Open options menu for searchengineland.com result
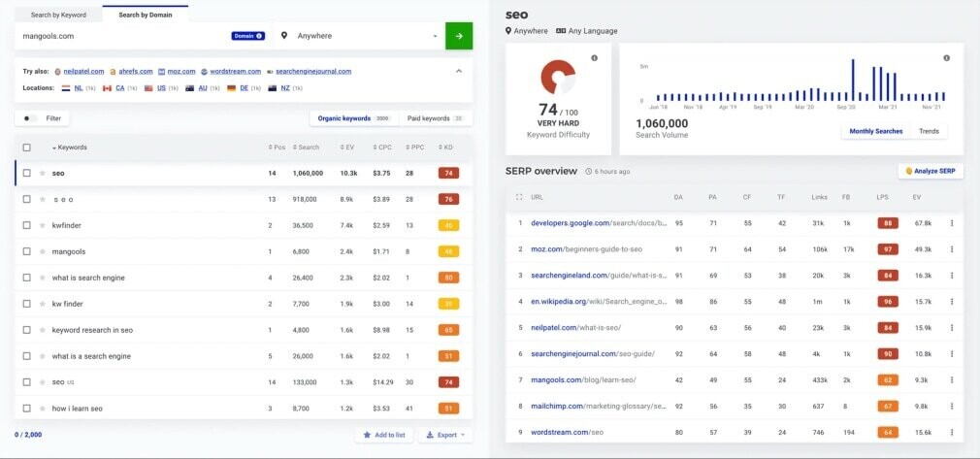This screenshot has height=459, width=980. click(x=952, y=276)
